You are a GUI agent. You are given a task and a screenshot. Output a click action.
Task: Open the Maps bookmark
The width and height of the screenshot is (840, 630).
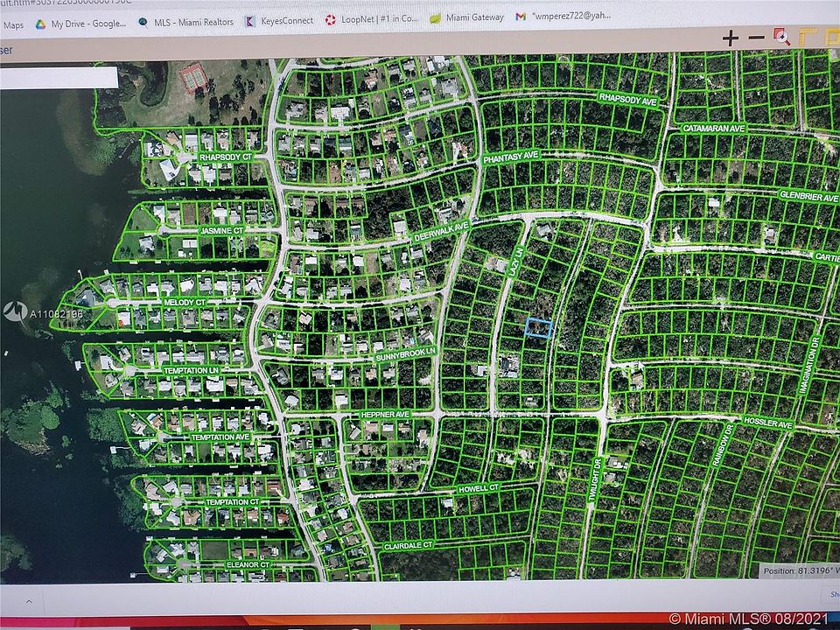[13, 25]
